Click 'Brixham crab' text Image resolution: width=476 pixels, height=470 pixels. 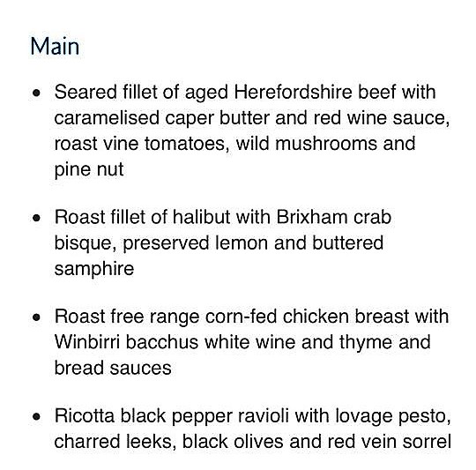pyautogui.click(x=333, y=218)
